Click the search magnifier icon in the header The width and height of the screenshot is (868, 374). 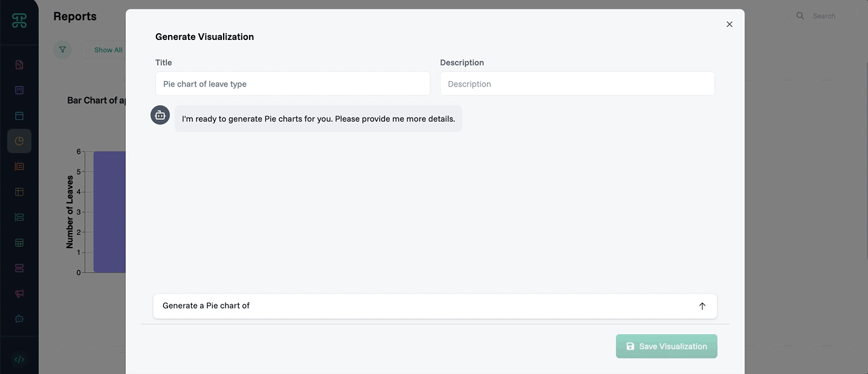(800, 16)
